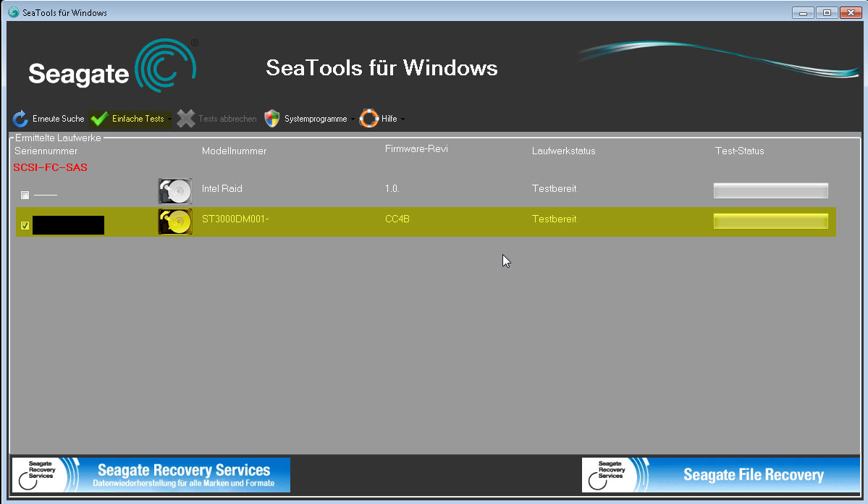Click firmware value 1.0.
Viewport: 868px width, 504px height.
click(x=392, y=188)
